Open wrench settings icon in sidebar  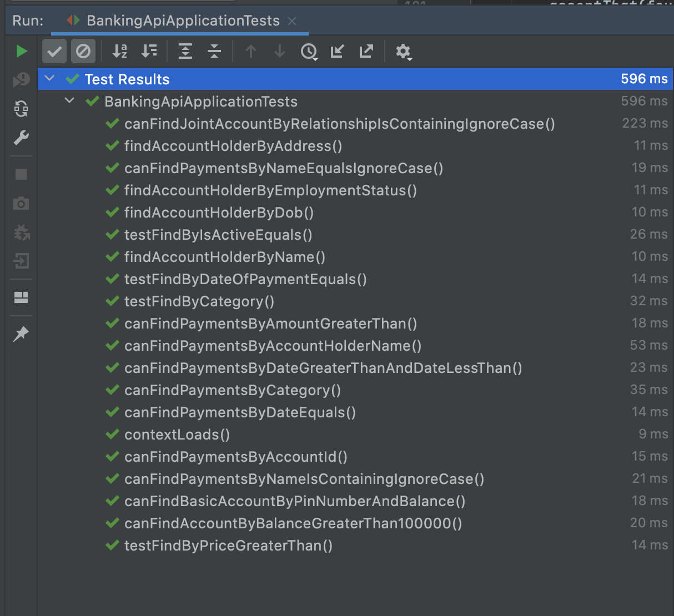coord(22,138)
